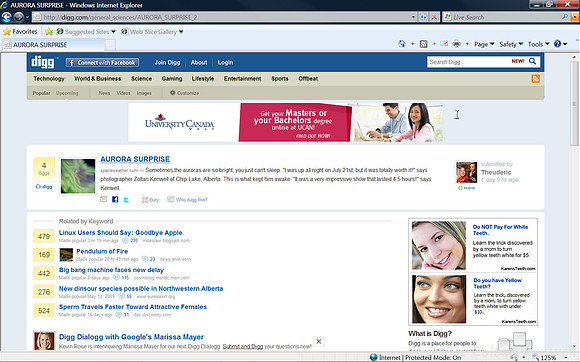This screenshot has width=580, height=362.
Task: Select the Science category
Action: pyautogui.click(x=141, y=79)
